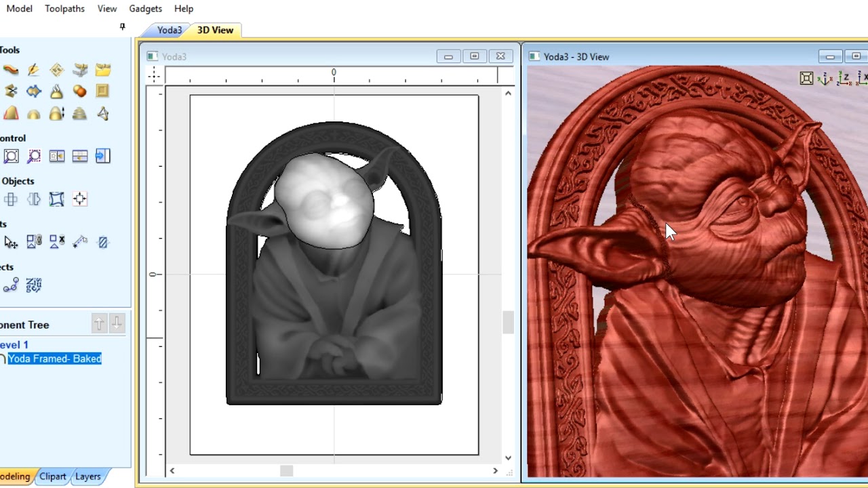Click the blue hatched shape icon
Screen dimensions: 868x488
103,242
